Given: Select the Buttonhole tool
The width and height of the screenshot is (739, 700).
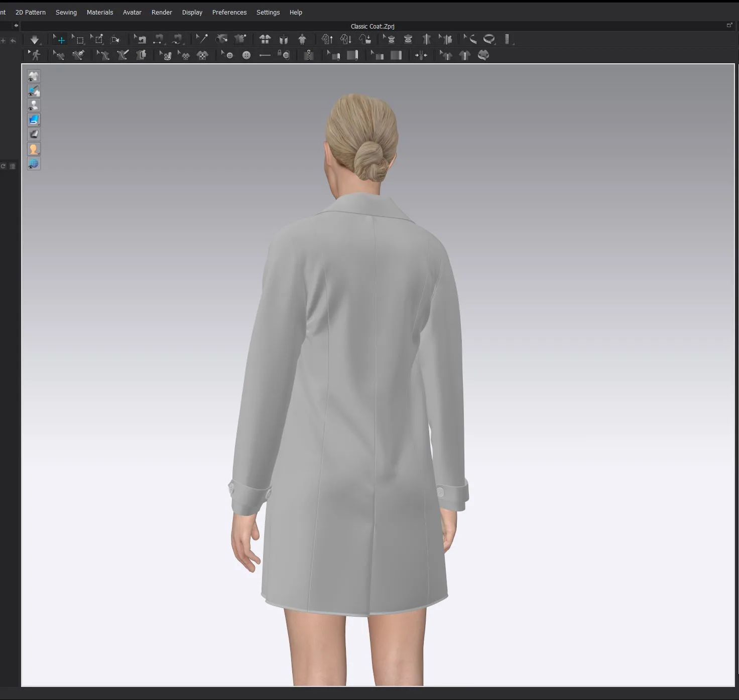Looking at the screenshot, I should 265,55.
